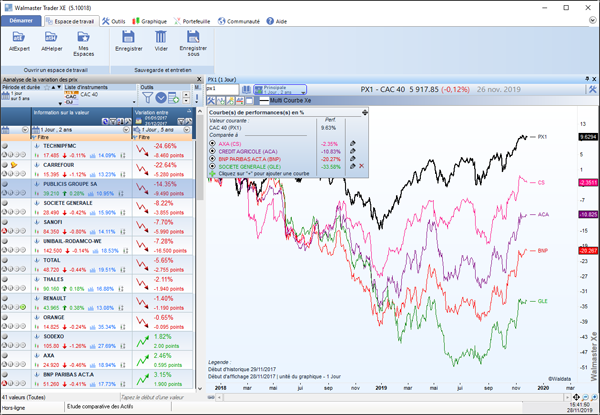Click the move handle of performance legend box
This screenshot has width=600, height=415.
click(x=365, y=112)
